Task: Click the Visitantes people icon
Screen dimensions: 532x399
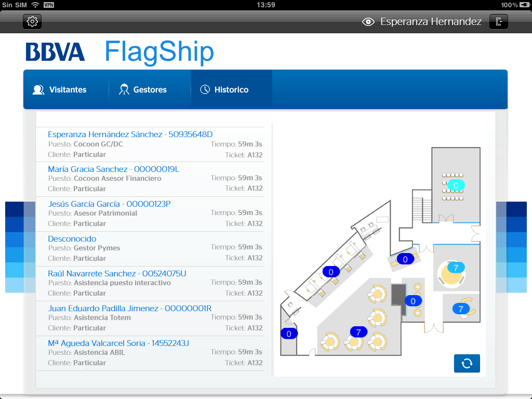Action: [x=38, y=89]
